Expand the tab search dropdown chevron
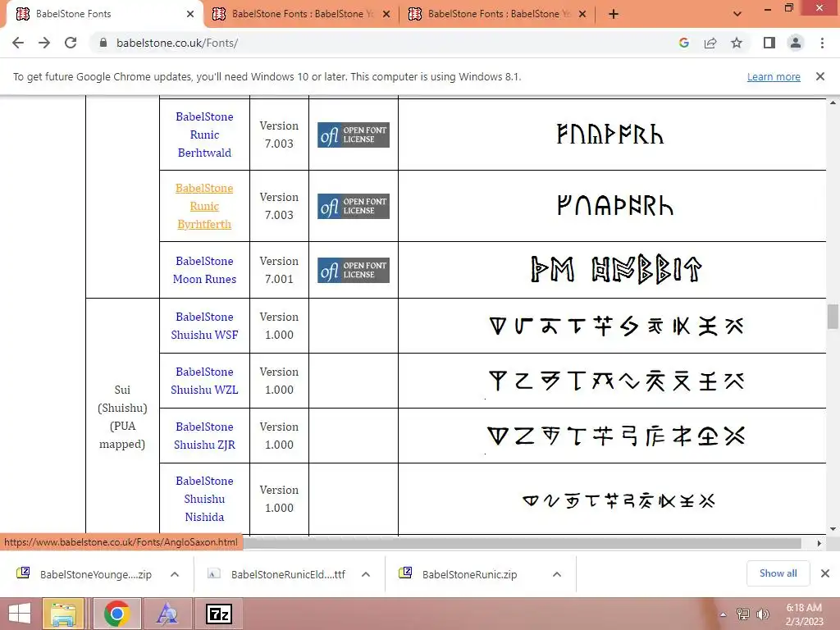This screenshot has width=840, height=630. 737,14
